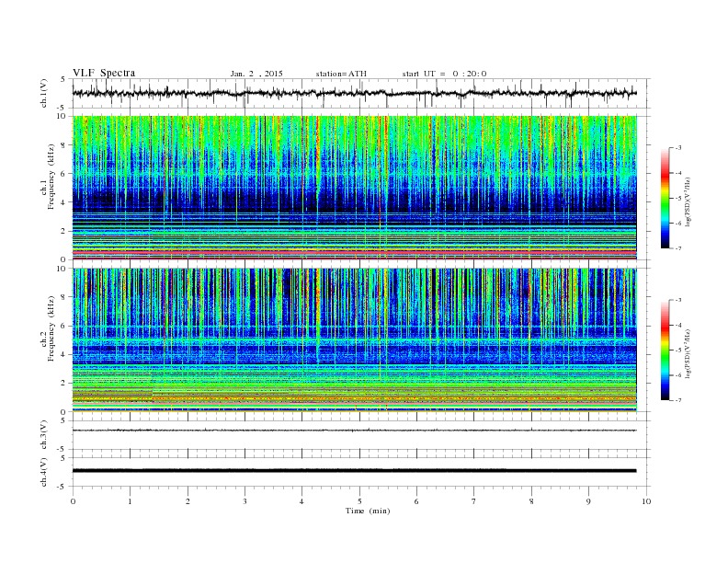Image resolution: width=728 pixels, height=563 pixels.
Task: Click the "ch.3(V)" axis label
Action: coord(44,435)
